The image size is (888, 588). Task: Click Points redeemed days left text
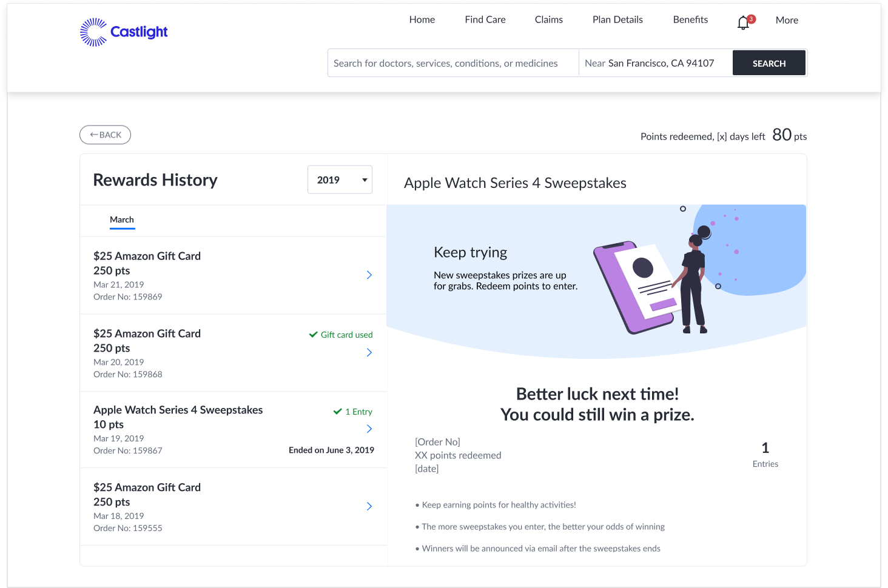(x=702, y=137)
